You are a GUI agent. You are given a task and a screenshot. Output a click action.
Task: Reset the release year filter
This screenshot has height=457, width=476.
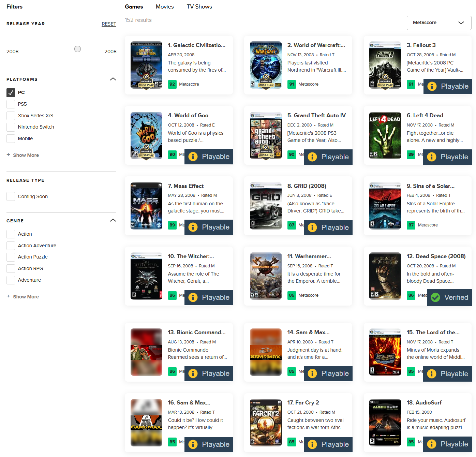point(109,24)
